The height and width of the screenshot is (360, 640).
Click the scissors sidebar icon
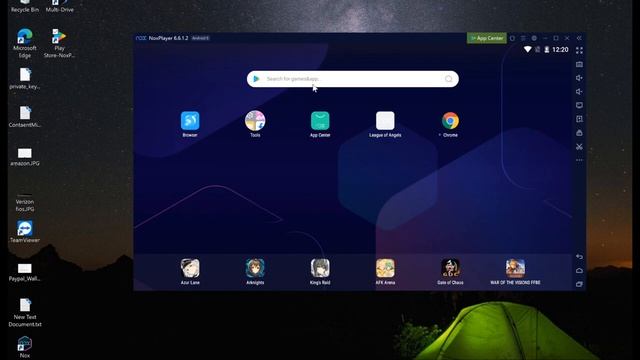click(579, 147)
